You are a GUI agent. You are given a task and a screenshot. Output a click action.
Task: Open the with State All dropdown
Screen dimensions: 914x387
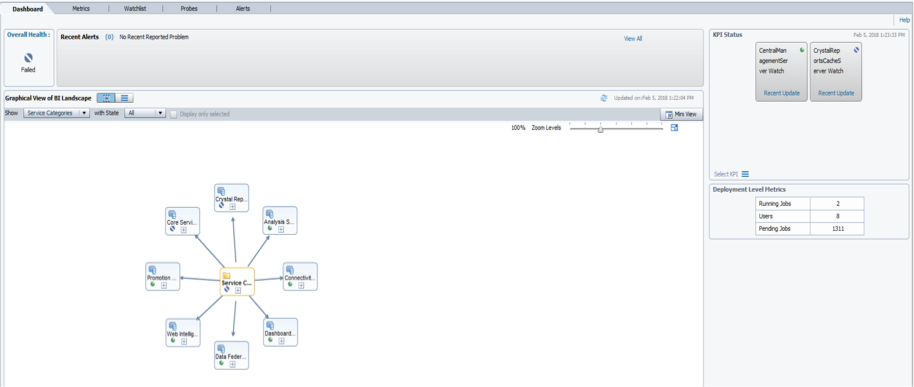pyautogui.click(x=146, y=114)
